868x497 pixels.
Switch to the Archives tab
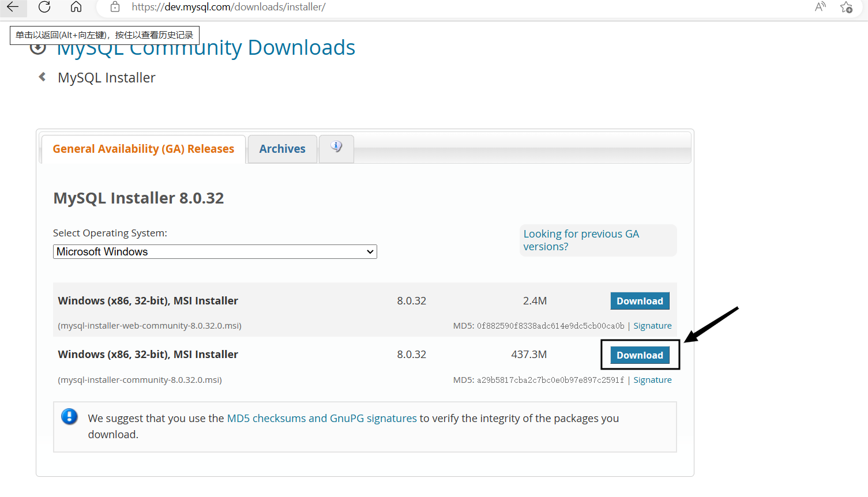click(282, 149)
